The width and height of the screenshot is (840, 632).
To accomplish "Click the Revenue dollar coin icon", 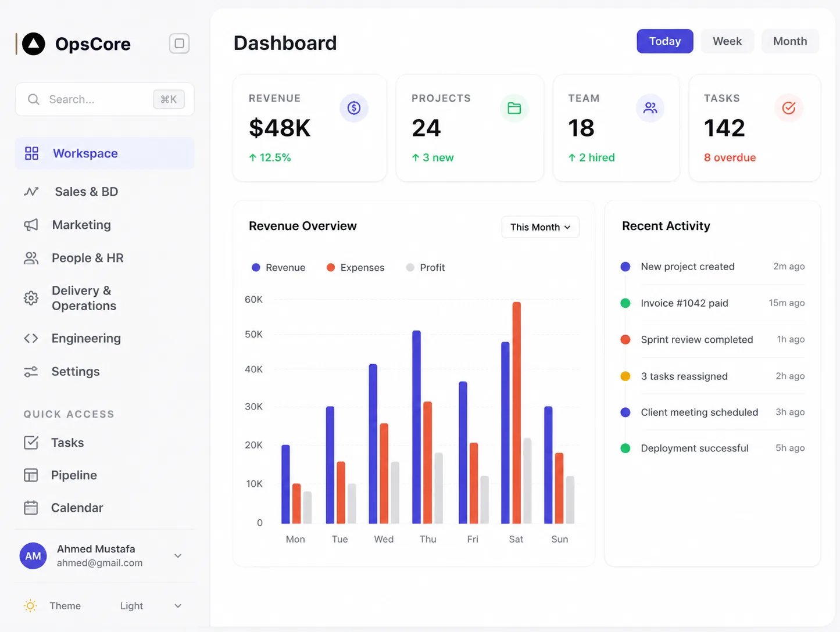I will (354, 108).
